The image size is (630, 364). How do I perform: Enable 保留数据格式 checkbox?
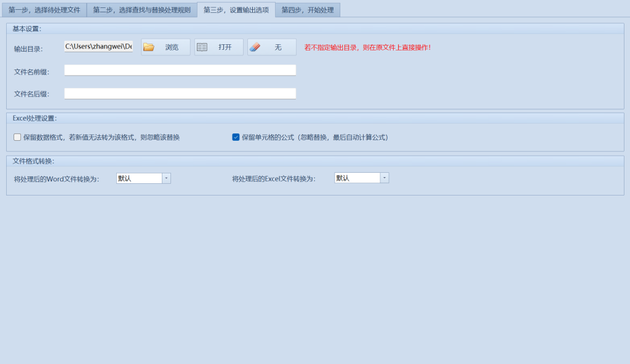(17, 137)
